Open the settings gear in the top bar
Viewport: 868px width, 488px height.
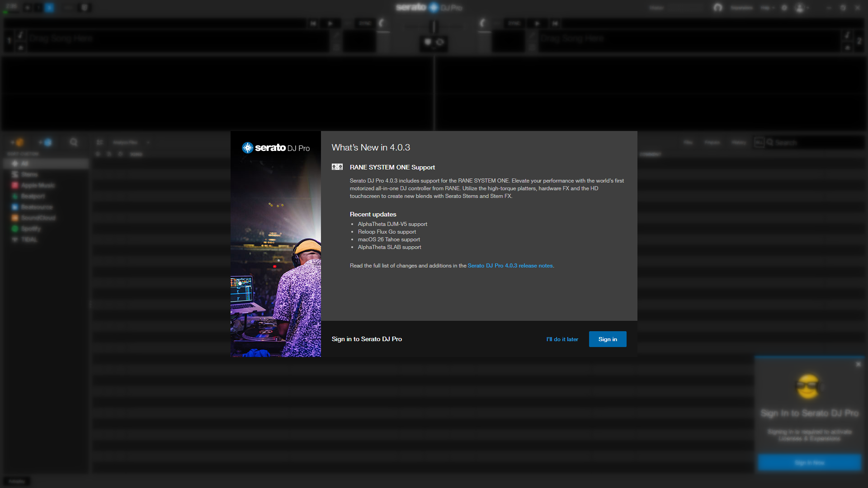coord(784,8)
